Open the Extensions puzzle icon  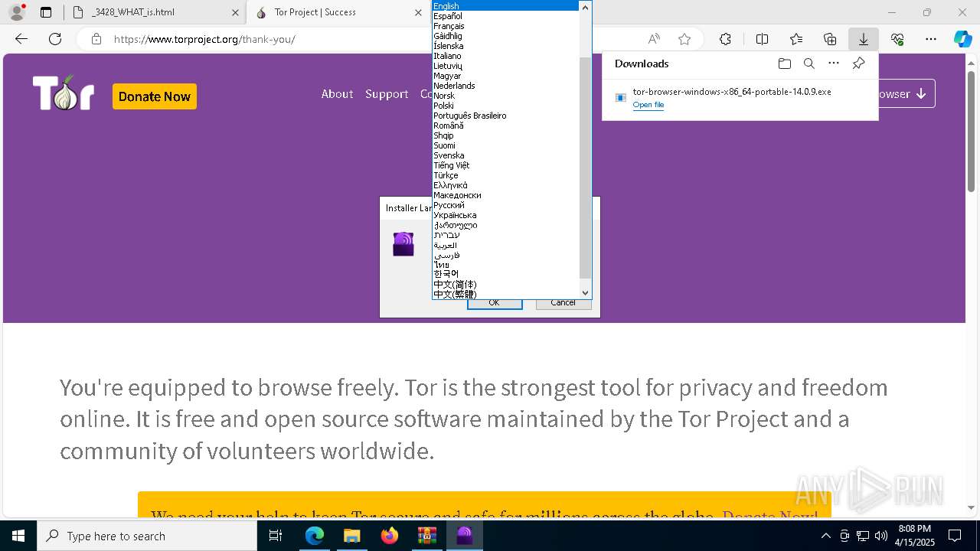725,39
